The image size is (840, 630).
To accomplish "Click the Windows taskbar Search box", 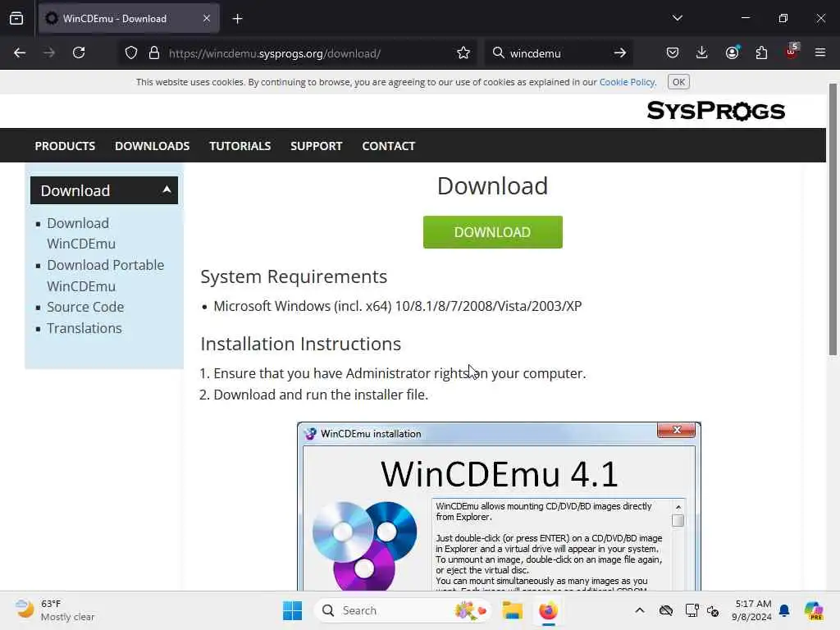I will click(x=404, y=610).
